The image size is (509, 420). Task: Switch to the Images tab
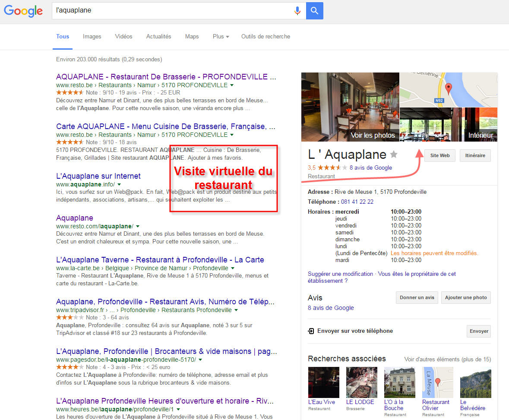coord(92,36)
